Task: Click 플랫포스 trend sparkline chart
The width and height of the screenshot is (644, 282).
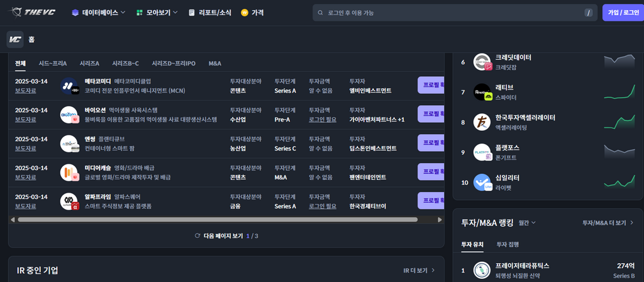Action: tap(619, 152)
